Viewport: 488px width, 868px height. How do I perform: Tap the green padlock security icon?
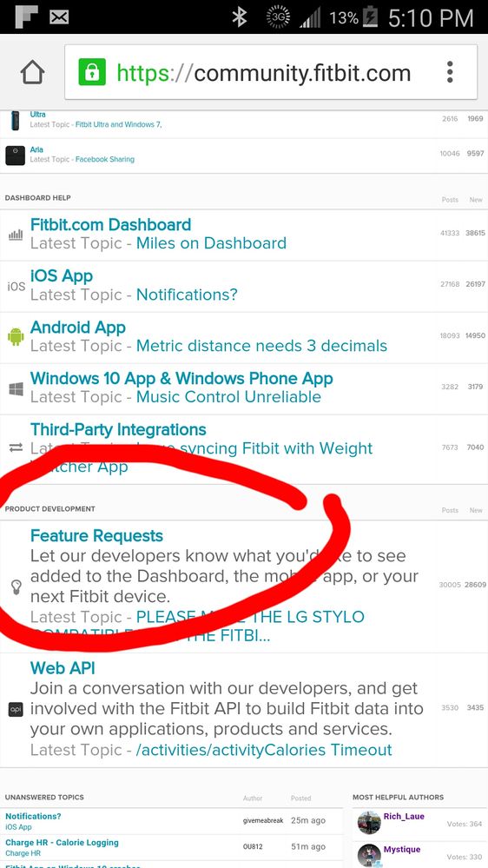pos(92,72)
